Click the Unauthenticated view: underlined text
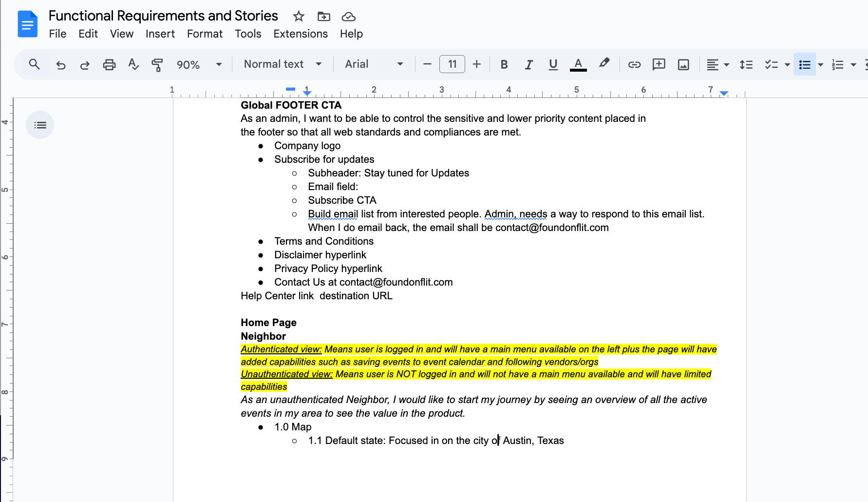Screen dimensions: 868x502 tap(286, 374)
